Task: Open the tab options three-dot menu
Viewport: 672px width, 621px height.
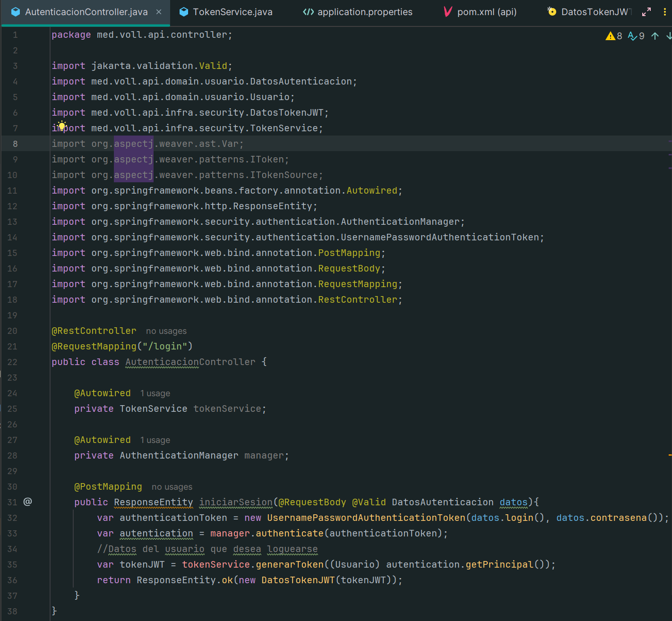Action: point(664,12)
